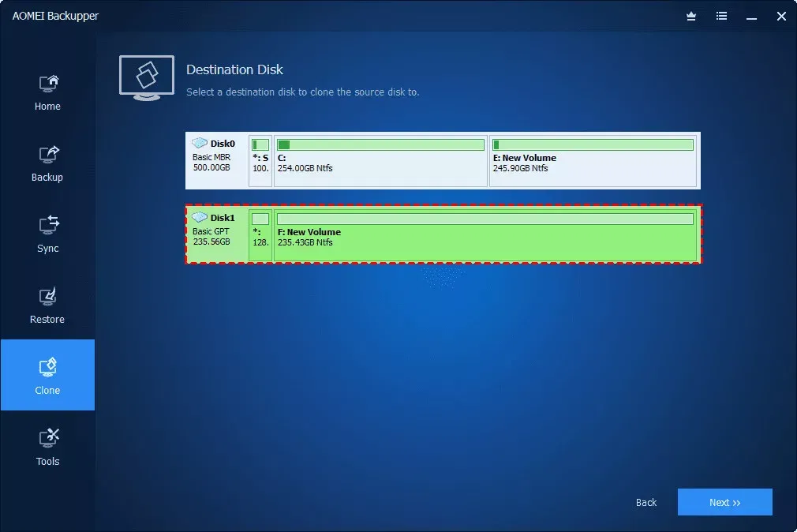
Task: Click the 235.43GB Ntfs size text
Action: coord(305,242)
